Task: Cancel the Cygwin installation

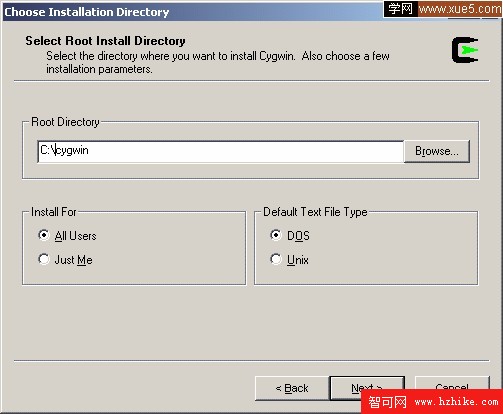Action: [452, 387]
